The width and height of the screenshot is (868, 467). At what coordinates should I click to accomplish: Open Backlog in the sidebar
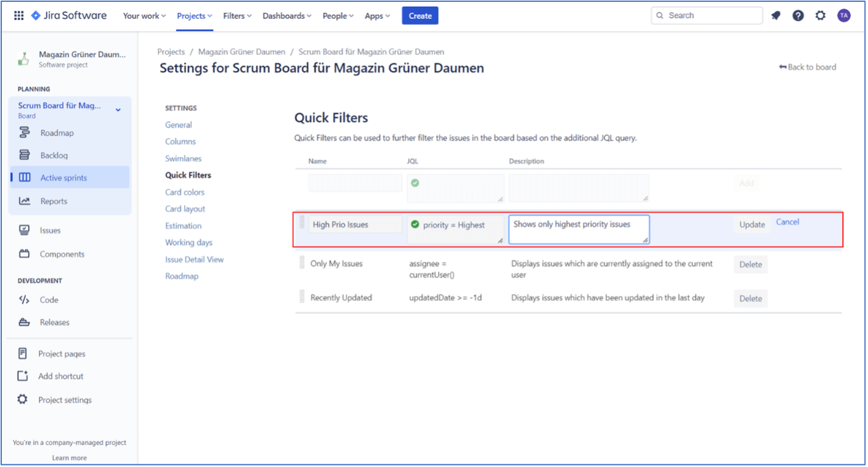click(54, 155)
